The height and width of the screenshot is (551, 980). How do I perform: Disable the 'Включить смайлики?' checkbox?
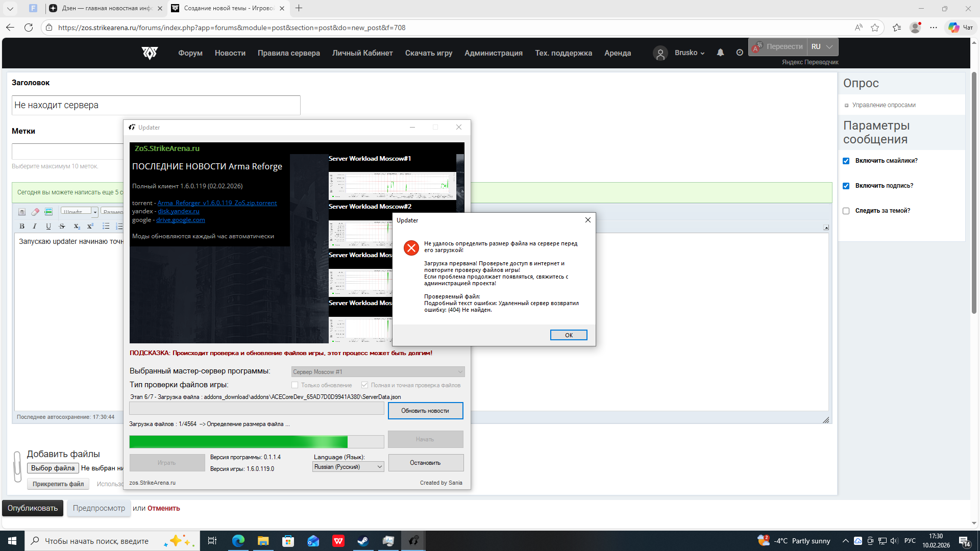point(846,161)
